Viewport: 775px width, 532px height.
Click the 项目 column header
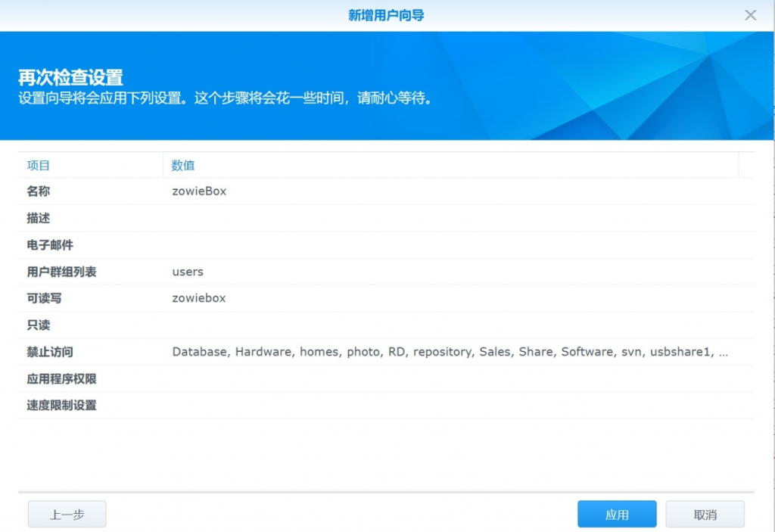coord(91,165)
